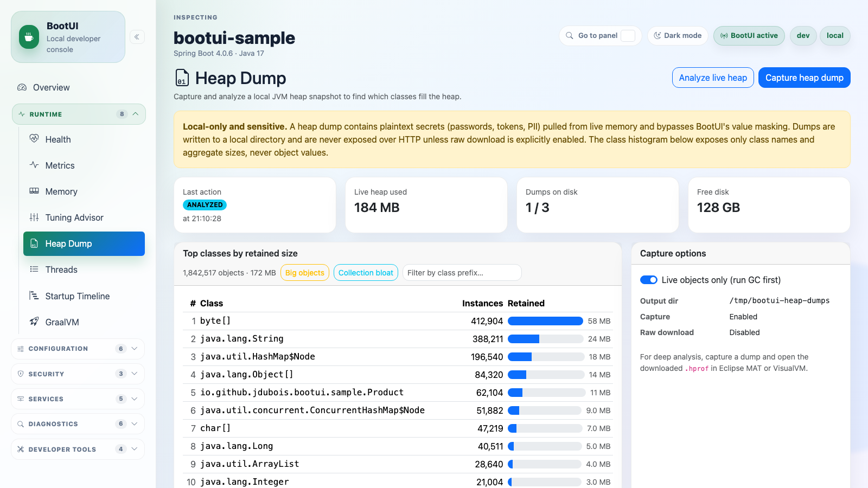Click Analyze live heap button
The width and height of the screenshot is (868, 488).
713,78
